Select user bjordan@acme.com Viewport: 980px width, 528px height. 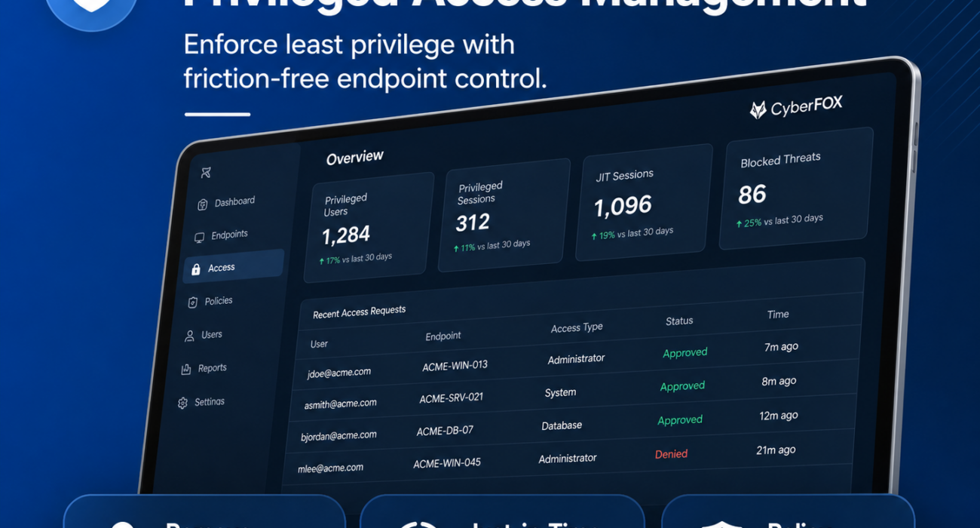(338, 436)
